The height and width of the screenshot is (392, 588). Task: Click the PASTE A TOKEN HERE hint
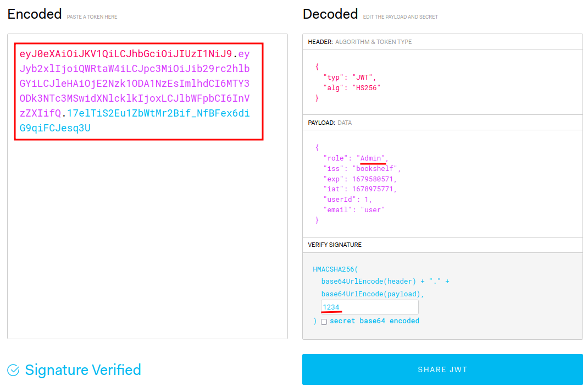tap(92, 17)
